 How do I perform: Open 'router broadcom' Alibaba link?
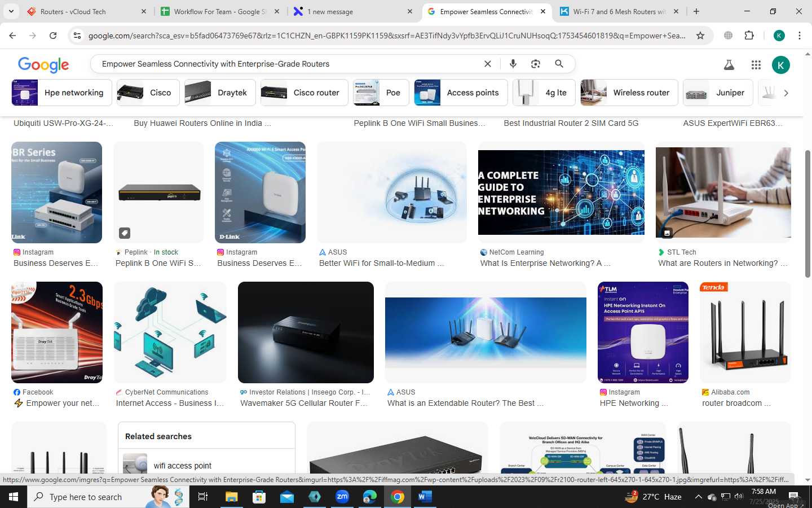click(736, 403)
